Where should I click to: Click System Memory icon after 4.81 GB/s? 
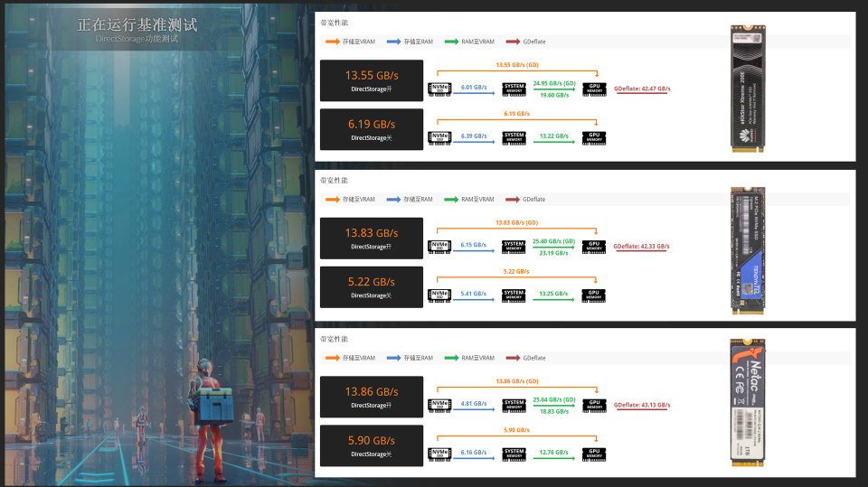coord(514,406)
